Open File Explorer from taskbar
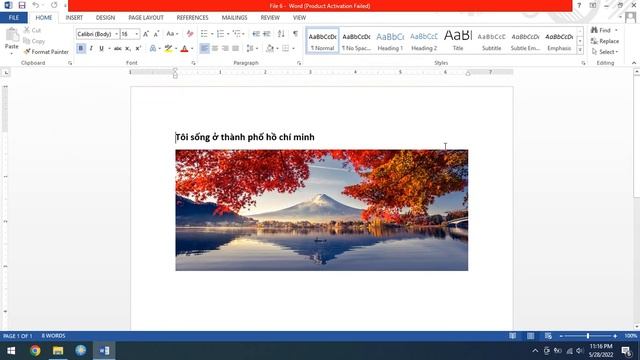Screen dimensions: 640x360 pyautogui.click(x=58, y=350)
